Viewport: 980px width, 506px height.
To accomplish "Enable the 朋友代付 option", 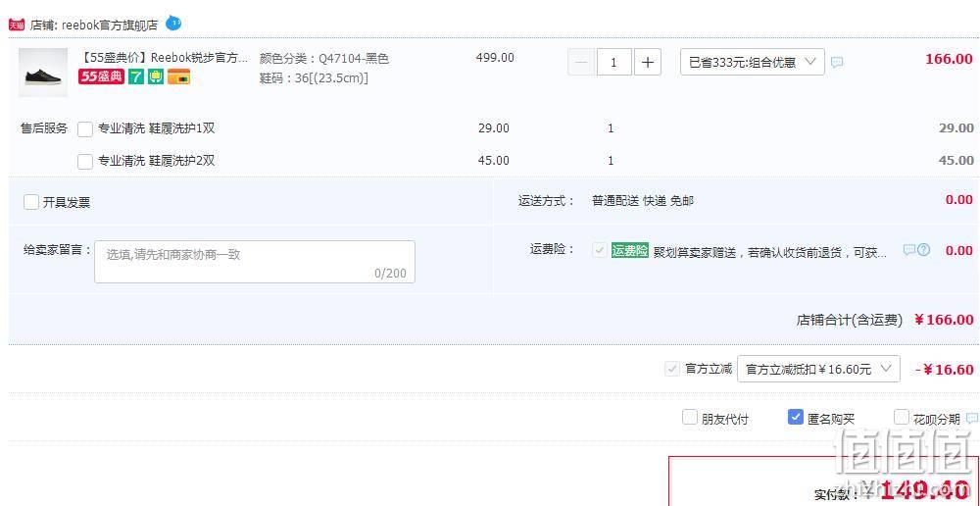I will tap(689, 417).
